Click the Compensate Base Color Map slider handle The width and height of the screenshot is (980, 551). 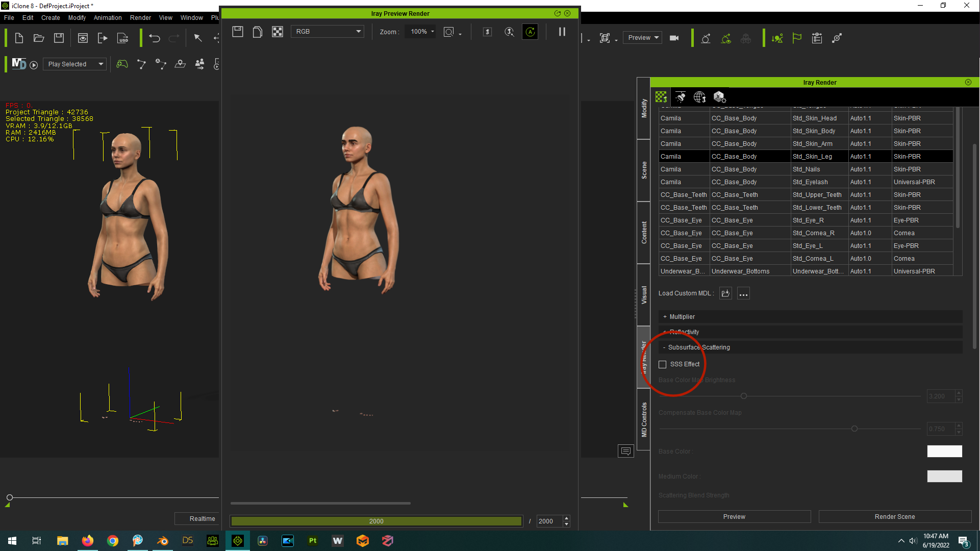click(855, 429)
